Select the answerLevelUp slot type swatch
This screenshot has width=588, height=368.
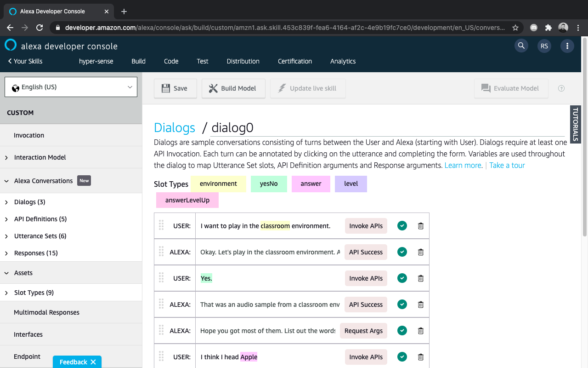[x=187, y=200]
